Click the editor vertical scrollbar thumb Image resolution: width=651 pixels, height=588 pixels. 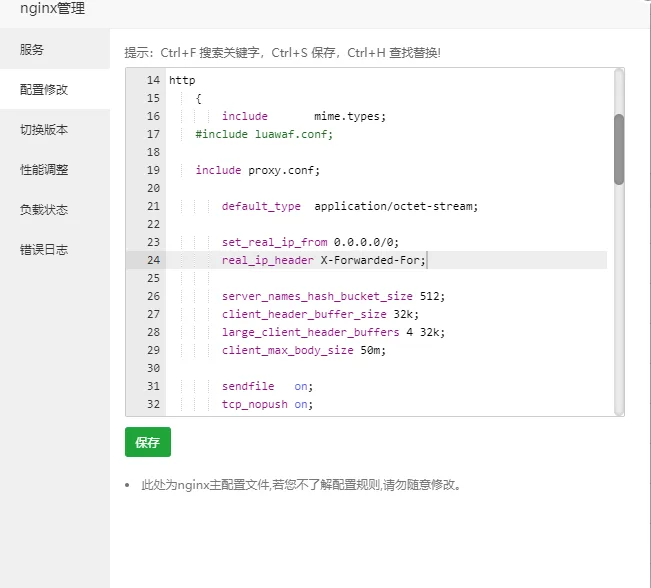coord(619,149)
